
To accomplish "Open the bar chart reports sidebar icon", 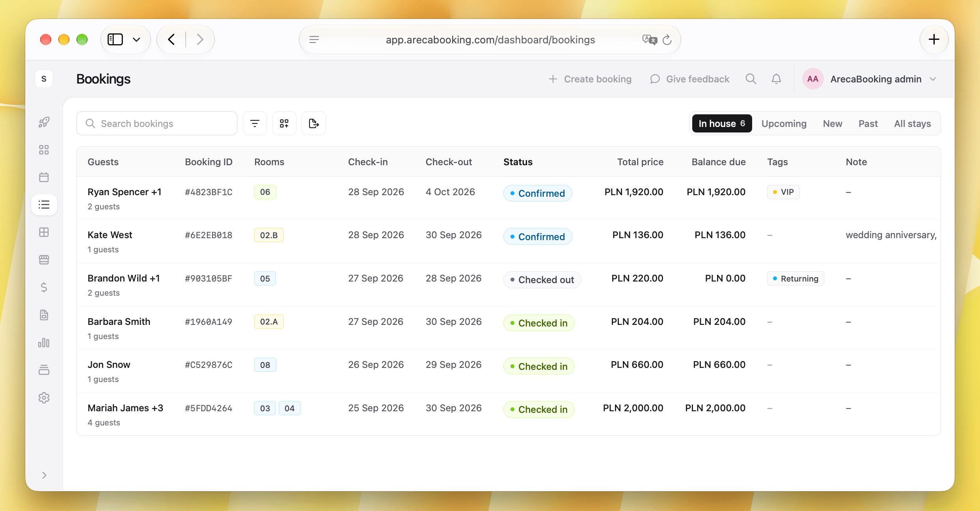I will tap(44, 342).
